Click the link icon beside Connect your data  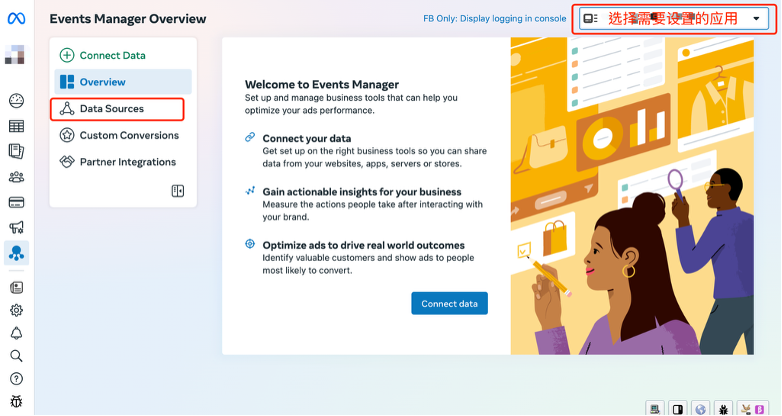pos(250,138)
